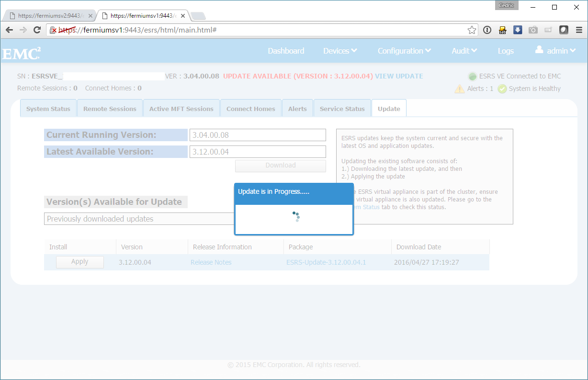Open the Logs menu item

506,51
